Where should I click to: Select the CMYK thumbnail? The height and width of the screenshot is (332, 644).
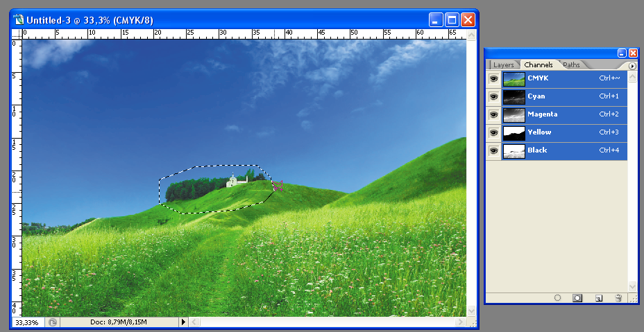click(x=514, y=79)
